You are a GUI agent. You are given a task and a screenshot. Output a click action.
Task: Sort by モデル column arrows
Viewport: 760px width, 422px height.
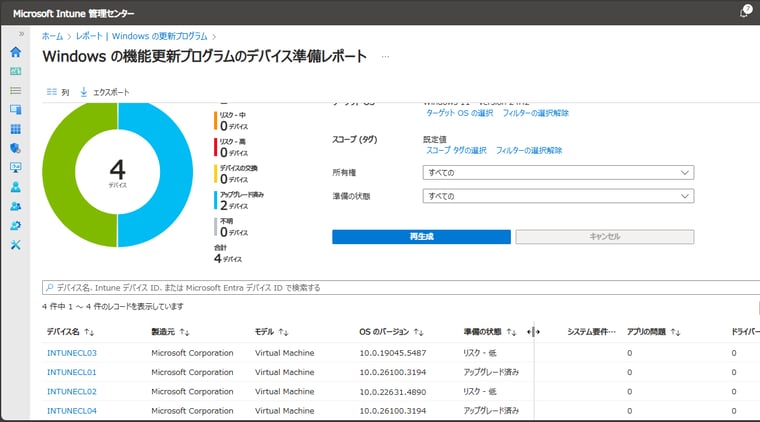point(284,332)
